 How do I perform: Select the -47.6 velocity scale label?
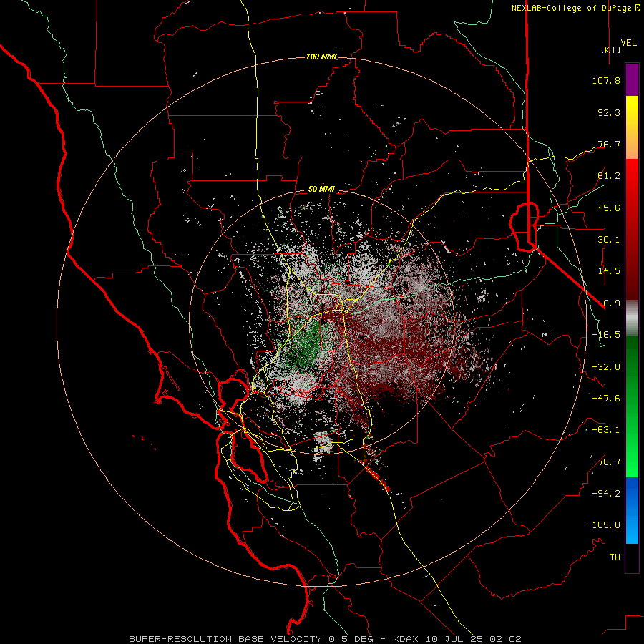click(606, 399)
